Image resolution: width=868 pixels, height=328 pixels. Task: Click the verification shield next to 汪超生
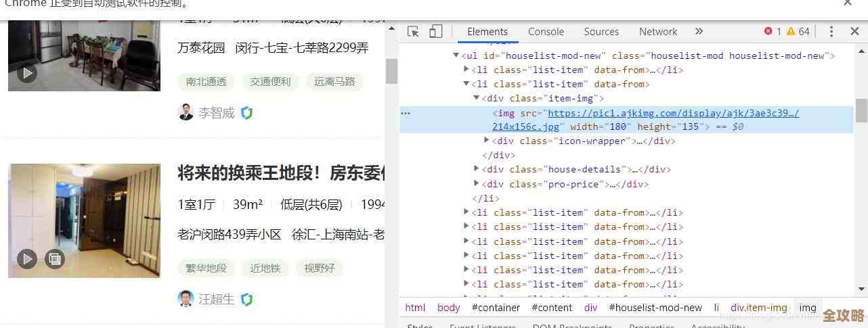pyautogui.click(x=246, y=299)
